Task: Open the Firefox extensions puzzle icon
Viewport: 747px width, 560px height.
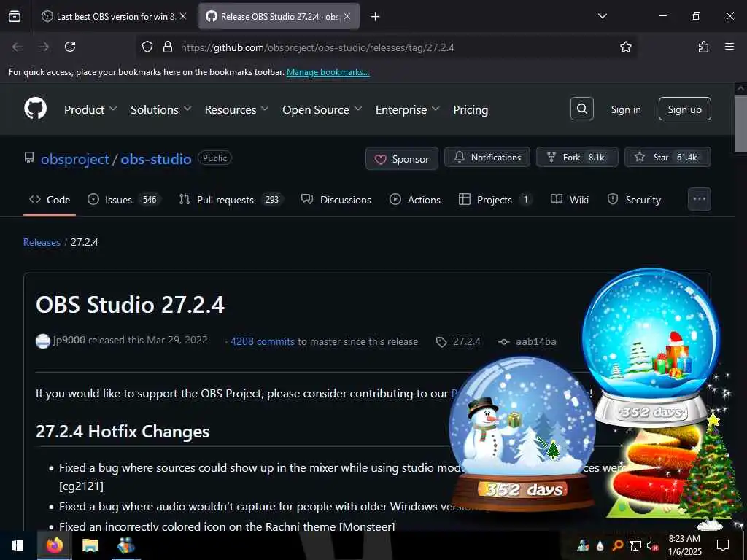Action: coord(703,47)
